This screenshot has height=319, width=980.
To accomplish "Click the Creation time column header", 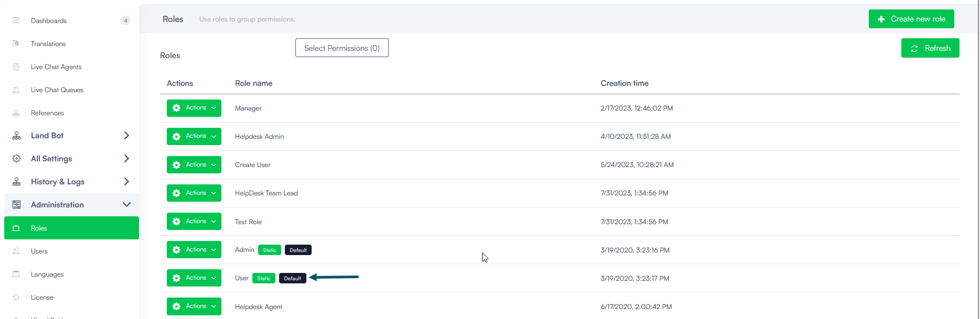I will tap(624, 83).
